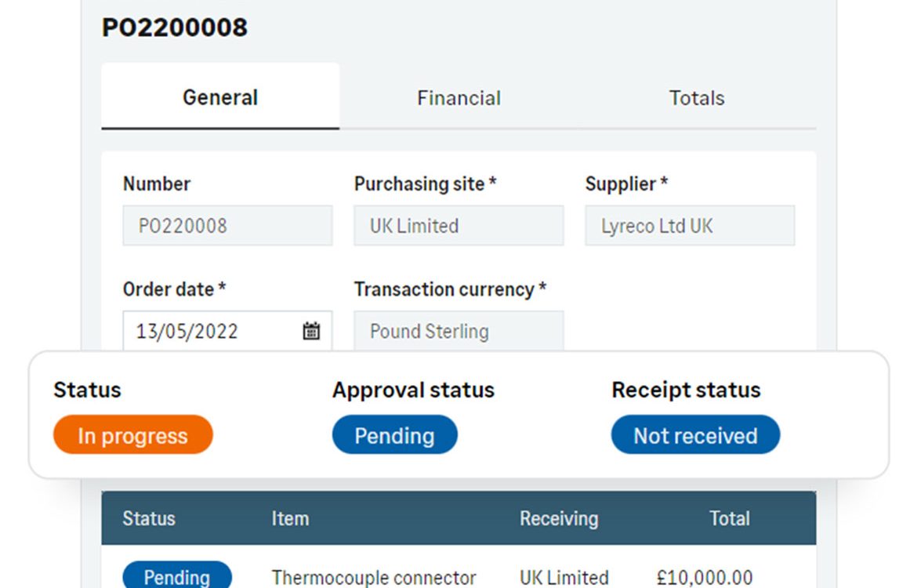The height and width of the screenshot is (588, 910).
Task: Click the Pending approval status badge
Action: click(394, 435)
